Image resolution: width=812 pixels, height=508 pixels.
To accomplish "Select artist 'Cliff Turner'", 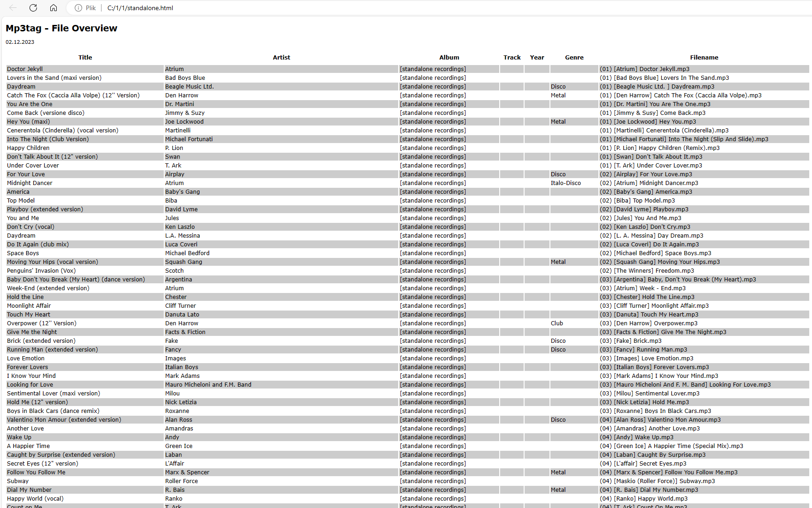I will point(180,306).
